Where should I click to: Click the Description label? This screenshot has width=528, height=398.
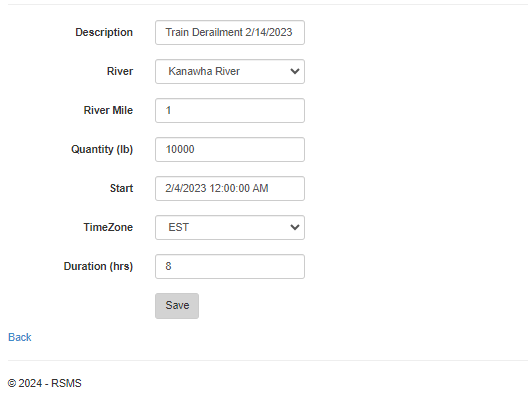point(104,32)
